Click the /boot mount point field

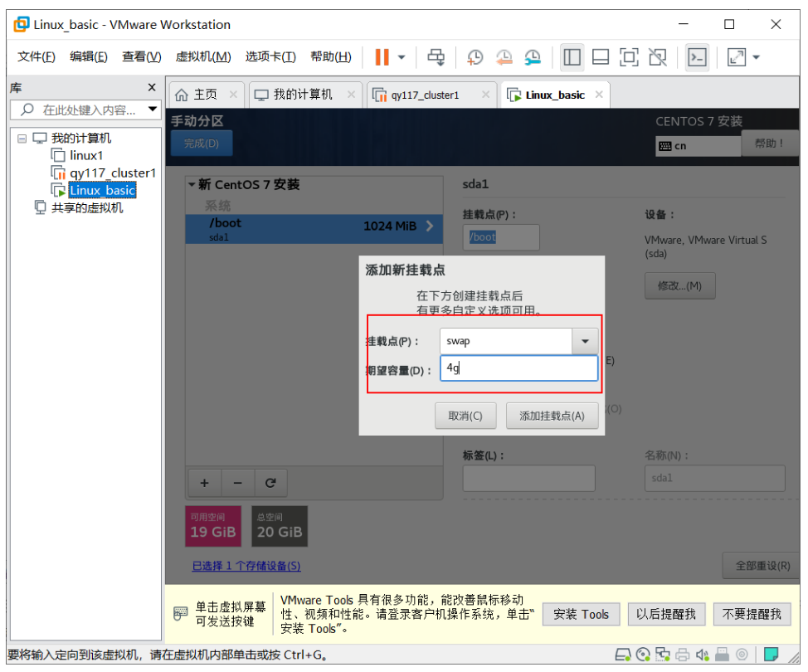tap(501, 237)
